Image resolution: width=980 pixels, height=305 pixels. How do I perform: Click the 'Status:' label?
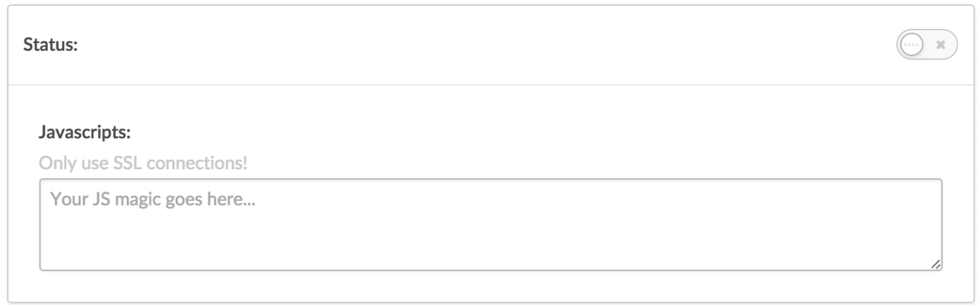[51, 46]
